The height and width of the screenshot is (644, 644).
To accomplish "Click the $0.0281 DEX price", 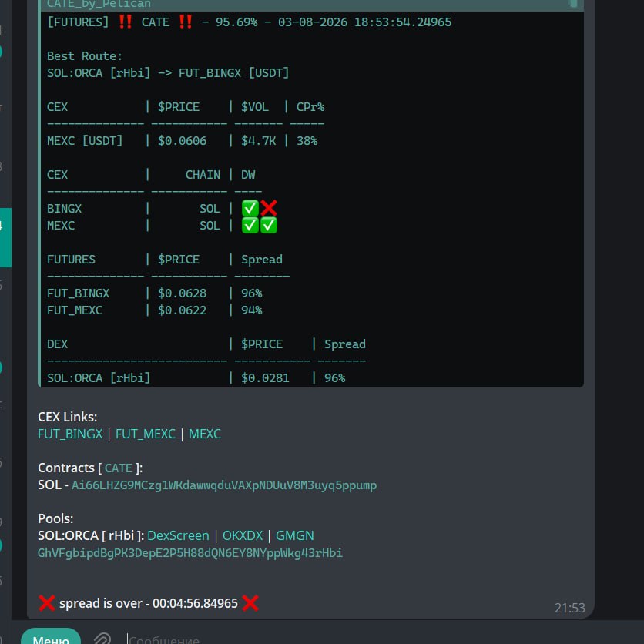I will coord(265,378).
